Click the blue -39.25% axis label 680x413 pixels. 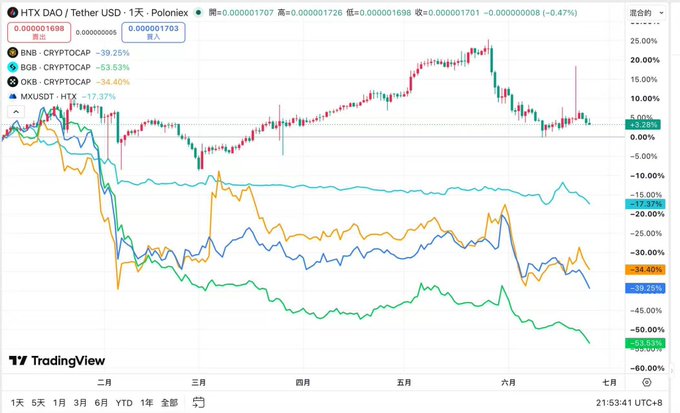(645, 288)
